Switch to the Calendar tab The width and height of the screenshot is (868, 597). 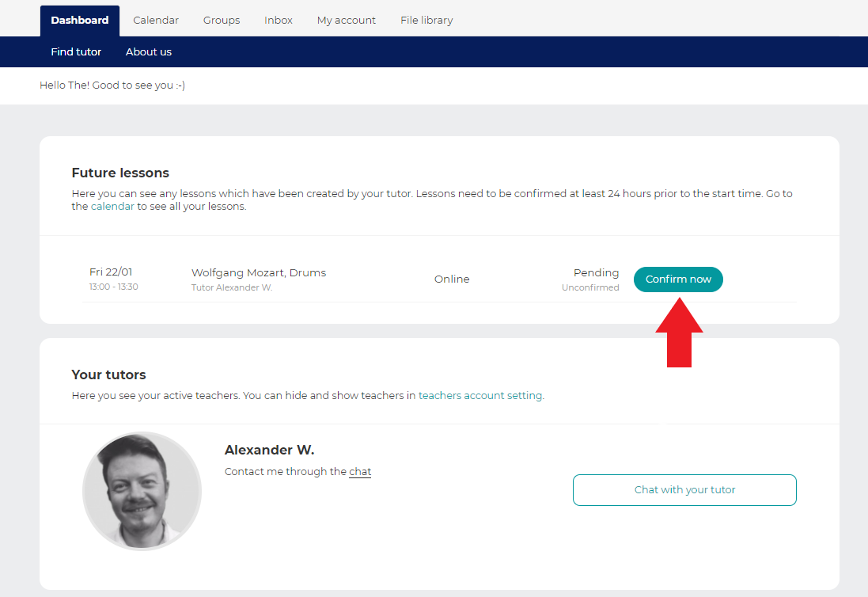point(156,21)
